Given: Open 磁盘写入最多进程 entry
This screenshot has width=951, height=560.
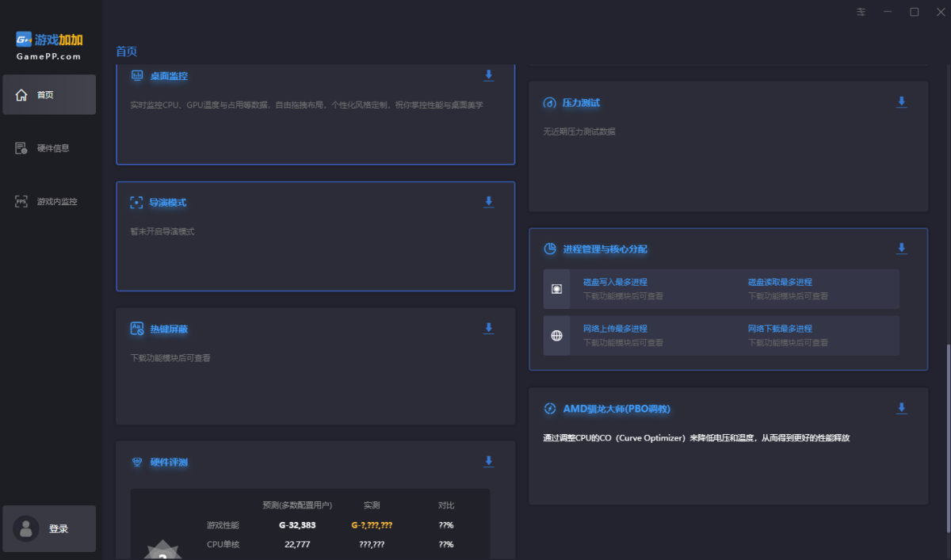Looking at the screenshot, I should 615,282.
